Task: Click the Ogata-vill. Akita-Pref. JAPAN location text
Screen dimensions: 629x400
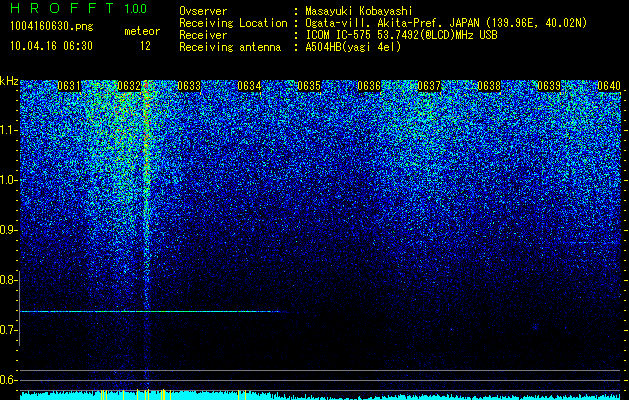Action: pyautogui.click(x=446, y=23)
